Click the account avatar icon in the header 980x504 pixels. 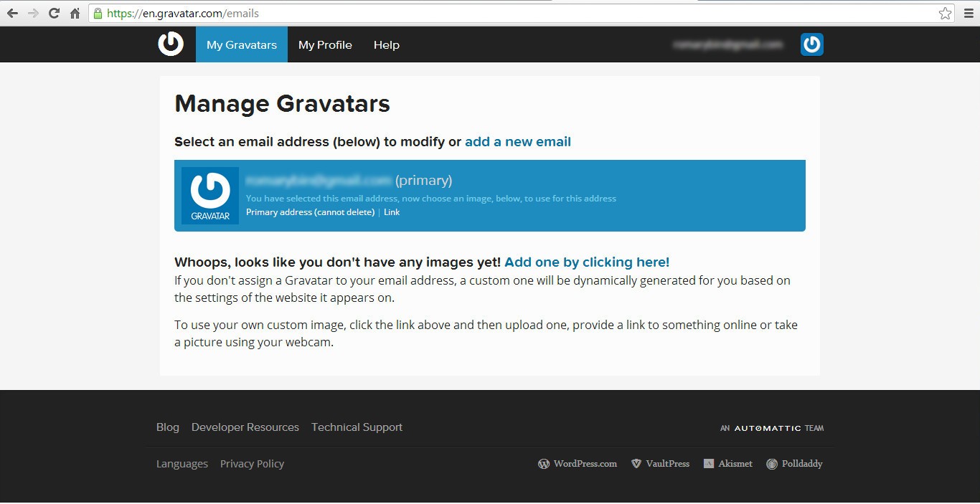pyautogui.click(x=811, y=44)
